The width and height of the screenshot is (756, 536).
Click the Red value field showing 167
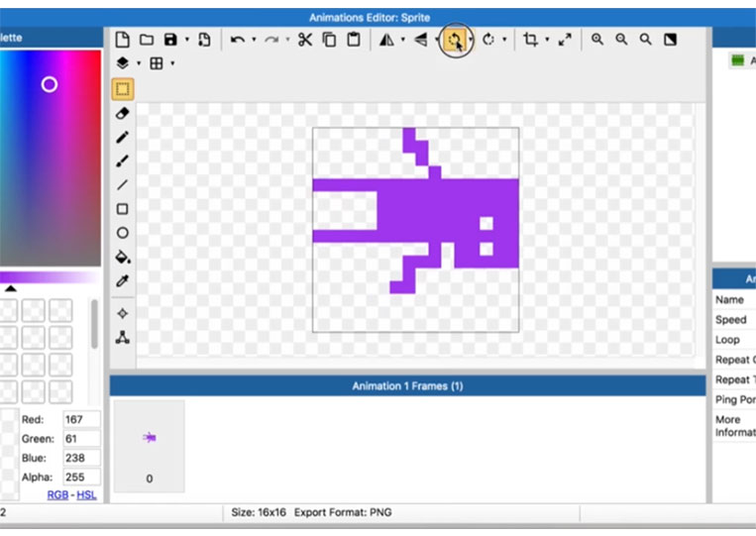coord(81,419)
